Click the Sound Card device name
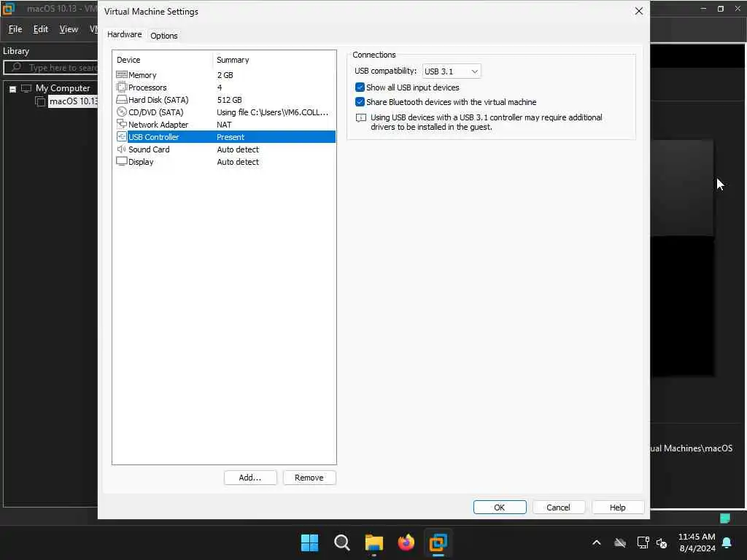This screenshot has width=747, height=560. [149, 149]
